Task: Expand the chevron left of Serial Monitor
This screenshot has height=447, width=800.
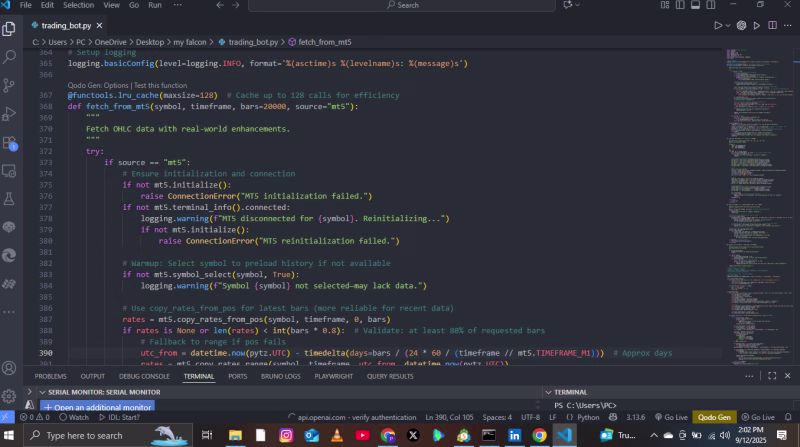Action: click(29, 392)
